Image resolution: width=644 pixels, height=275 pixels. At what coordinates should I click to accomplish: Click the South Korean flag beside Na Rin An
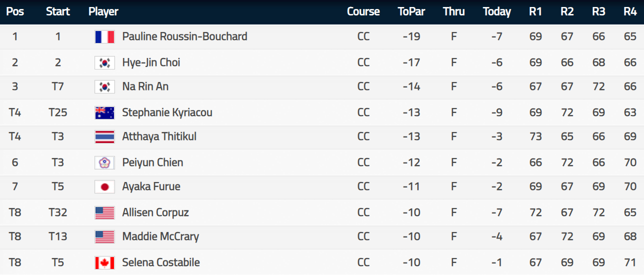(104, 86)
